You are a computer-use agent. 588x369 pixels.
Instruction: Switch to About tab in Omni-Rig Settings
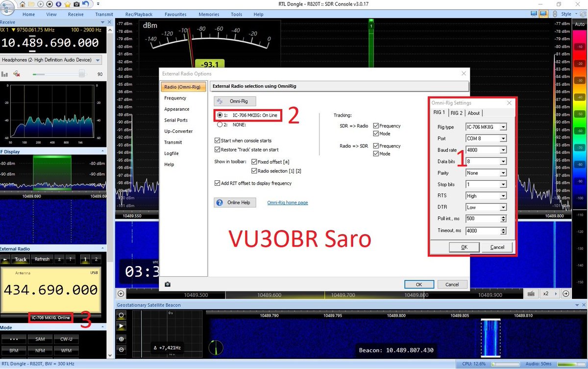474,113
